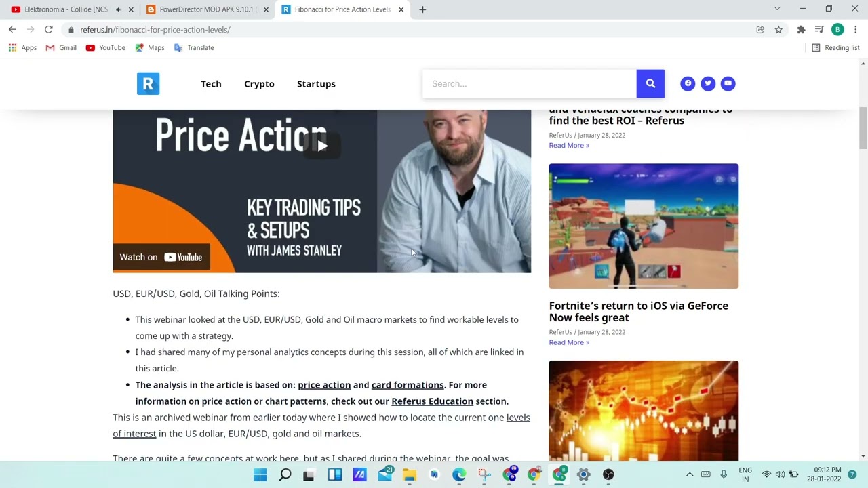Go to Startups menu item
The width and height of the screenshot is (868, 488).
tap(316, 84)
